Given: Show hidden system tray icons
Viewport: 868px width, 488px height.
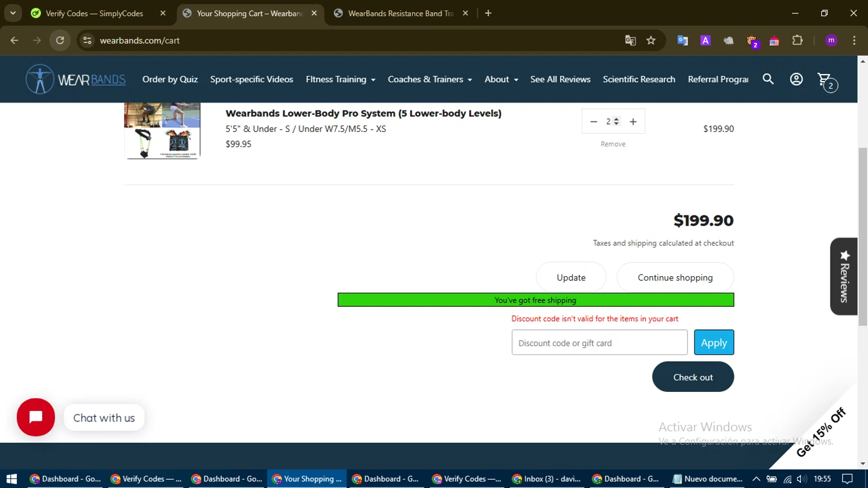Looking at the screenshot, I should [756, 479].
